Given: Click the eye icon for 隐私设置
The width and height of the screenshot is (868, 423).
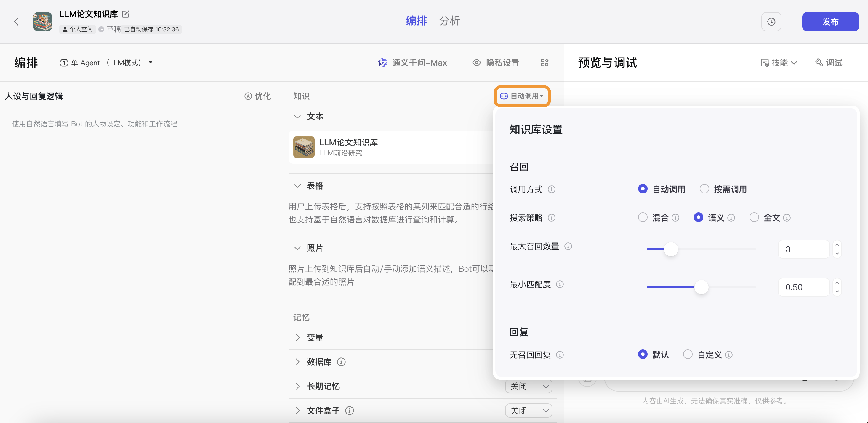Looking at the screenshot, I should coord(476,63).
